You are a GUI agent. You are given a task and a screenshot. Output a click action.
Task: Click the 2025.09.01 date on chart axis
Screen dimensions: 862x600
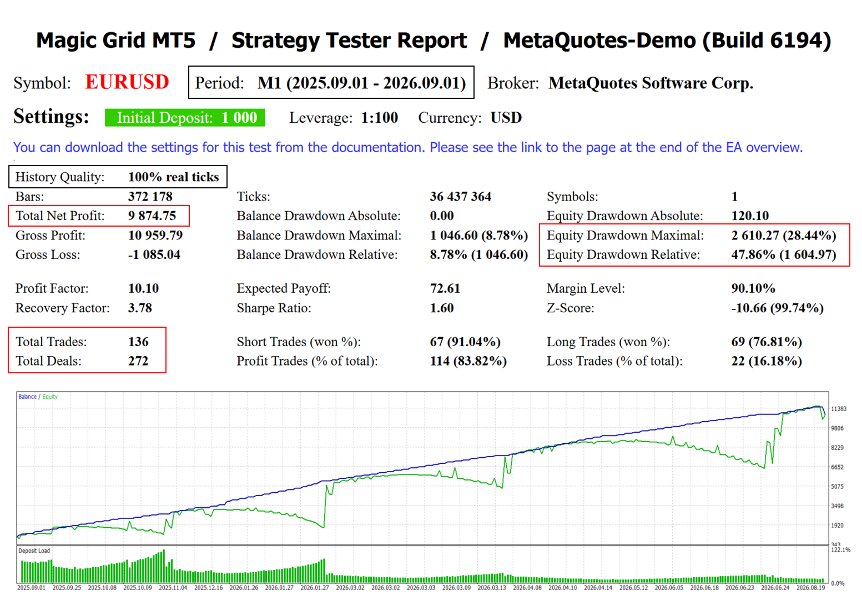(x=31, y=587)
